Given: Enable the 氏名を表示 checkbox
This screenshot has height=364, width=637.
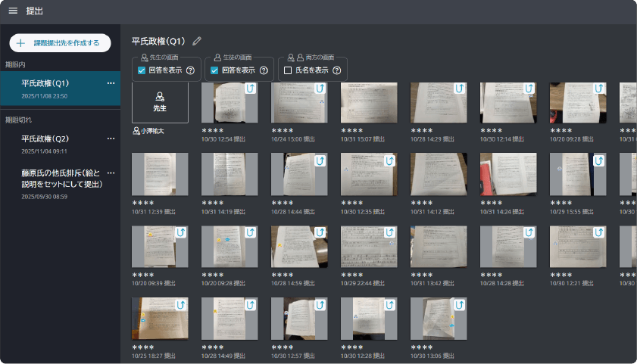Looking at the screenshot, I should coord(288,70).
